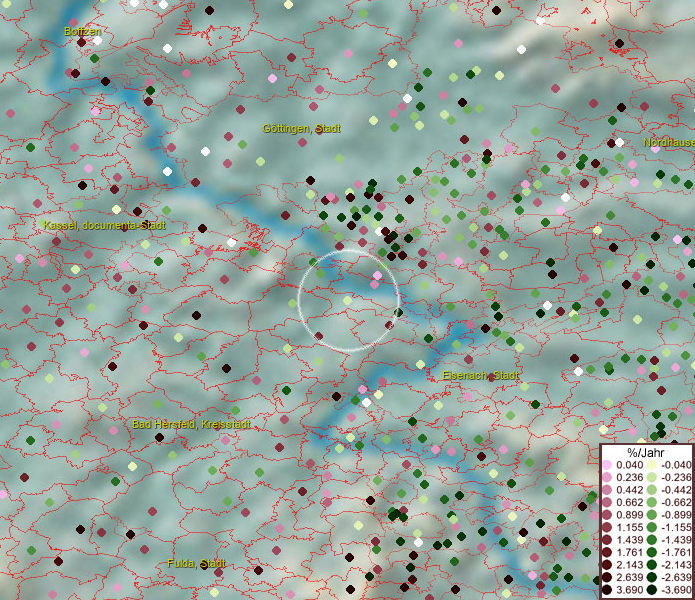Screen dimensions: 695x600
Task: Click the Bad Hersfeld, Kreisstadt label
Action: coord(191,424)
